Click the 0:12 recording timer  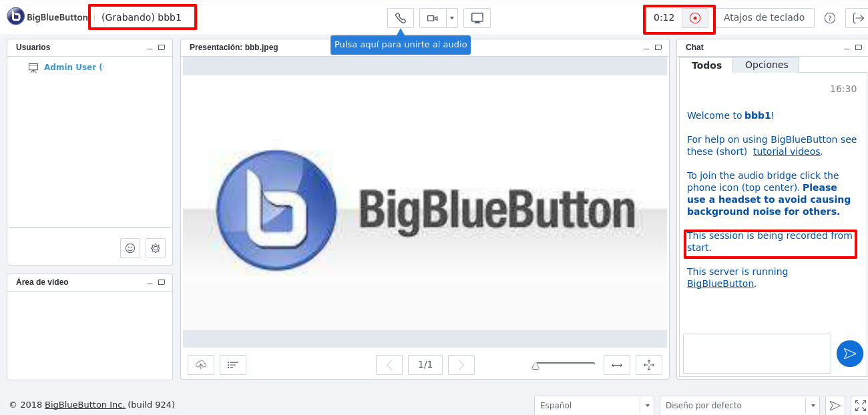pyautogui.click(x=664, y=18)
